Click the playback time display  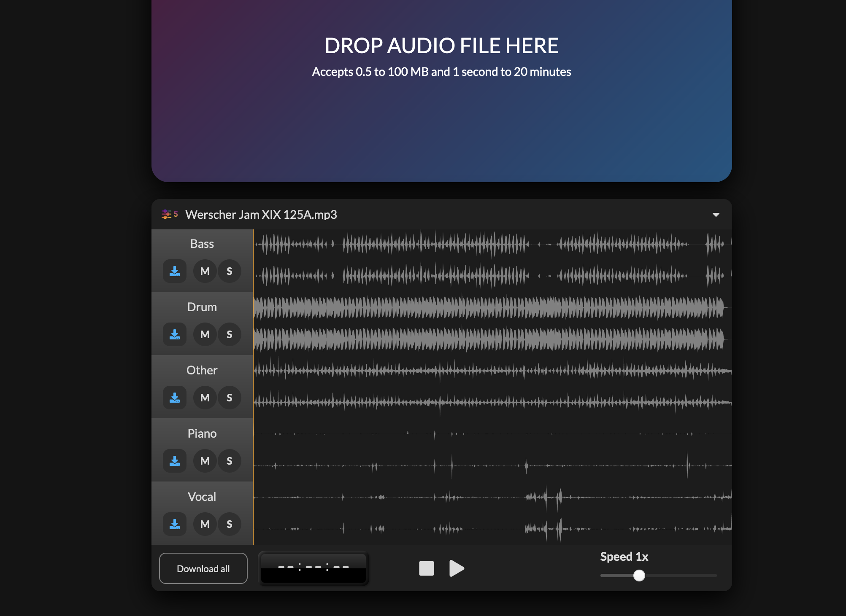pos(314,568)
